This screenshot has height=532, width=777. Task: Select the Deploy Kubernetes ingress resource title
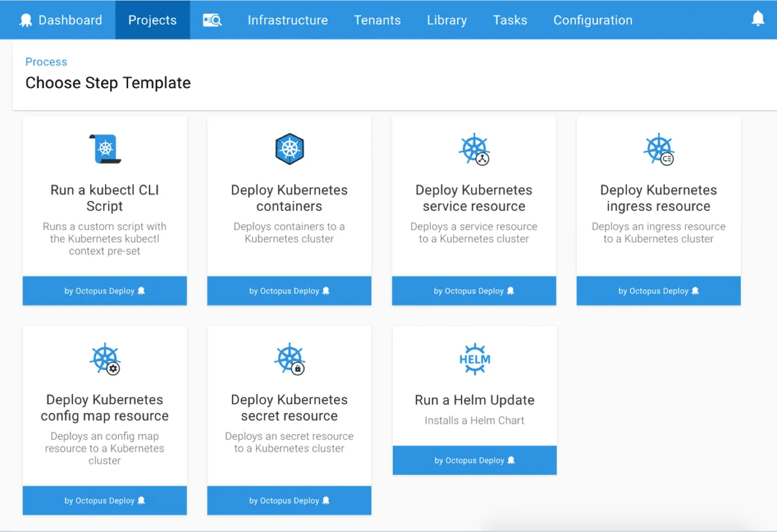659,198
